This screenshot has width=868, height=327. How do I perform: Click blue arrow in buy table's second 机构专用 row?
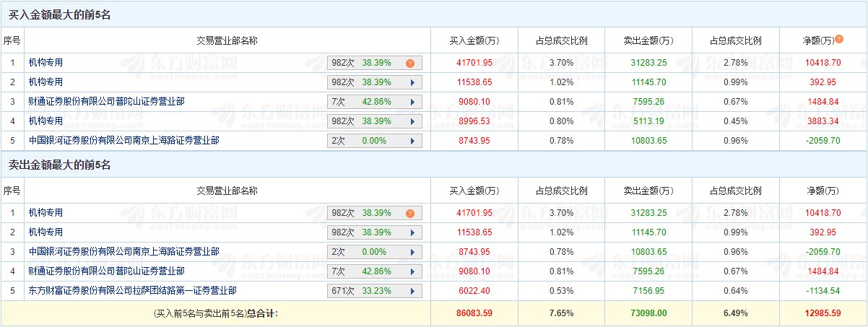point(412,82)
